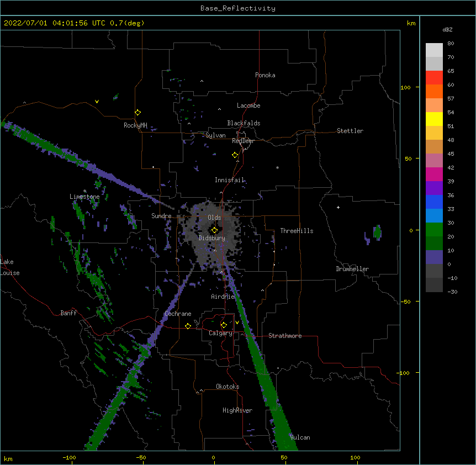
Task: Click the Sylvan label on the map
Action: coord(215,135)
